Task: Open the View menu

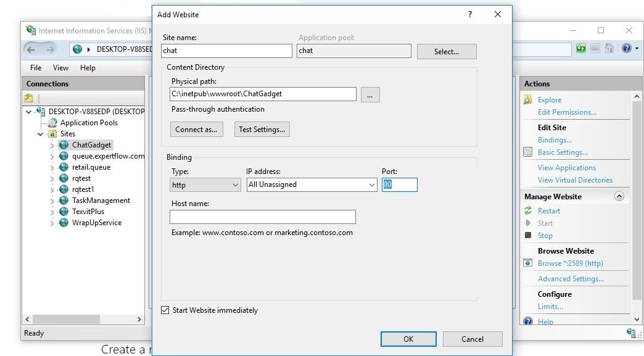Action: click(x=60, y=68)
